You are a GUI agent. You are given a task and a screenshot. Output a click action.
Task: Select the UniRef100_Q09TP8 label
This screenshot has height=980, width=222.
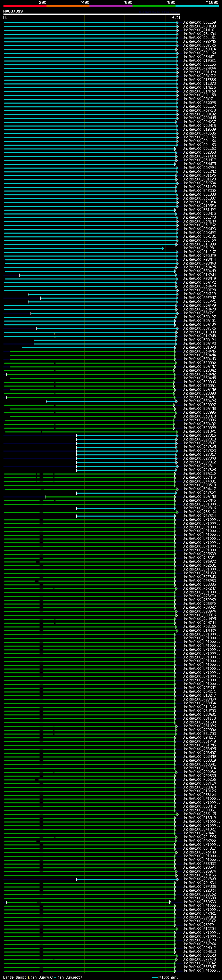199,290
